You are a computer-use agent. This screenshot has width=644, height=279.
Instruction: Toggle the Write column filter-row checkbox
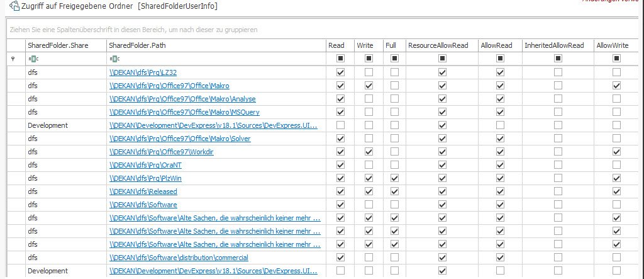click(369, 59)
